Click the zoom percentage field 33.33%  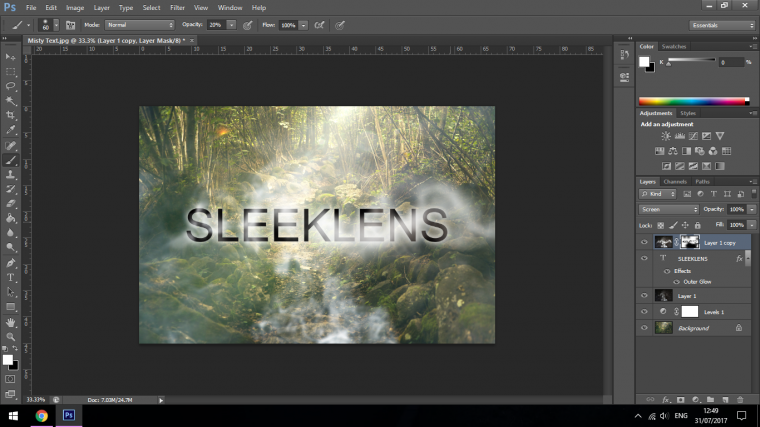[x=36, y=400]
